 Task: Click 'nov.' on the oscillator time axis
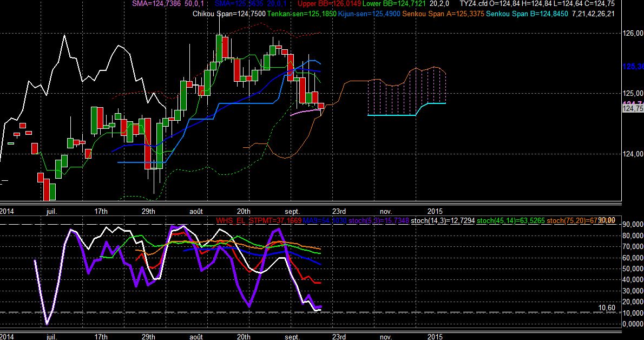click(x=386, y=337)
